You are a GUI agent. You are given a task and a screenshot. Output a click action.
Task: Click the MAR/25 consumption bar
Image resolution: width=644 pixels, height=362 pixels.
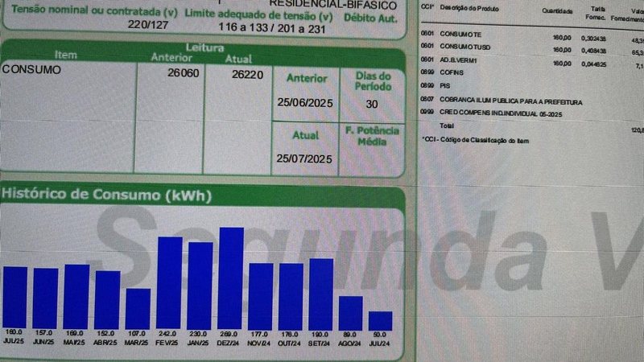pyautogui.click(x=138, y=309)
